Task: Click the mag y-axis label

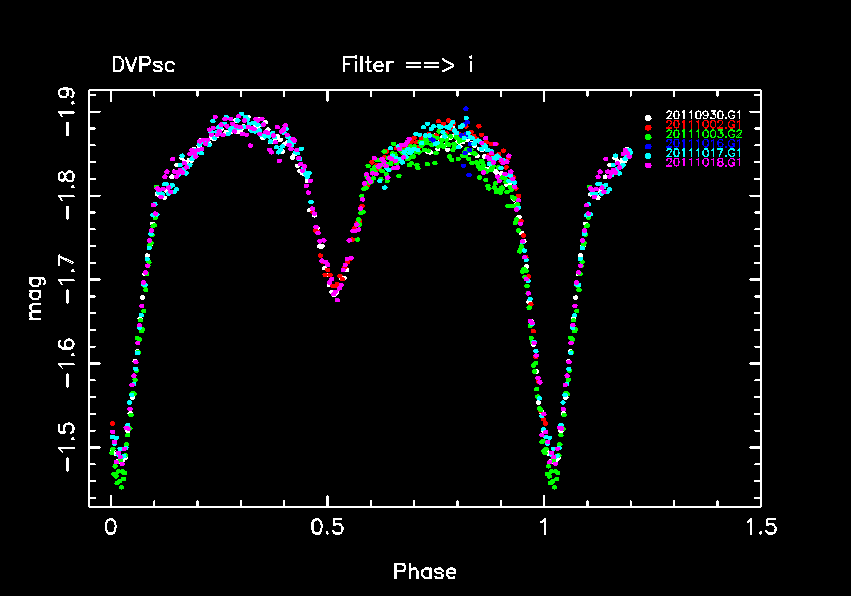Action: [x=36, y=299]
